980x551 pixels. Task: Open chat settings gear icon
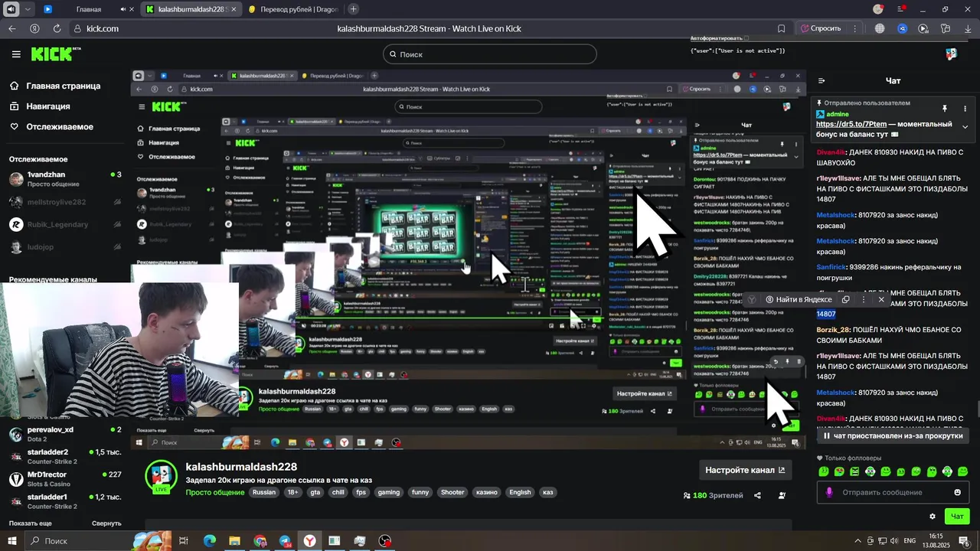click(933, 517)
